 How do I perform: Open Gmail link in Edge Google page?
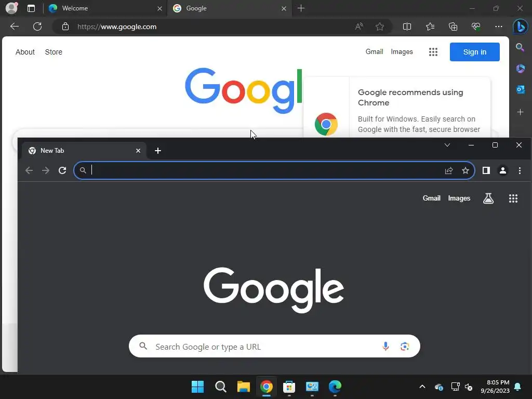coord(374,51)
